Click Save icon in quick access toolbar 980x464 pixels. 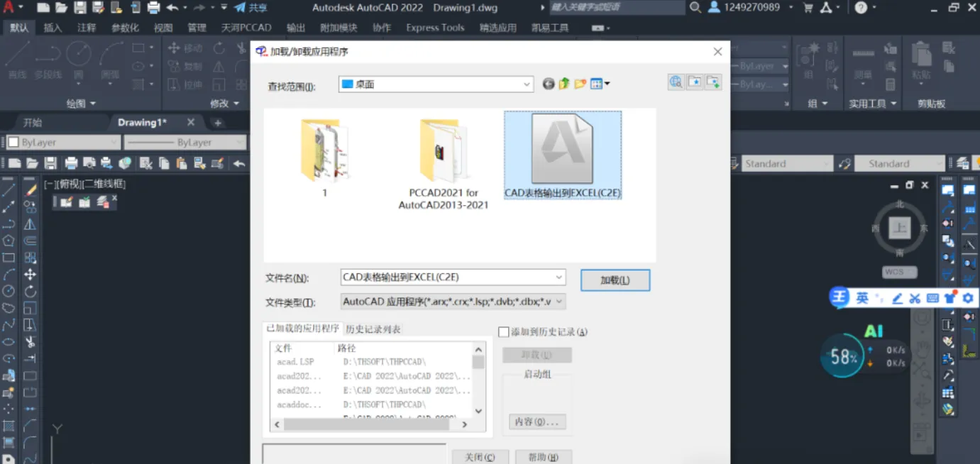[x=80, y=8]
